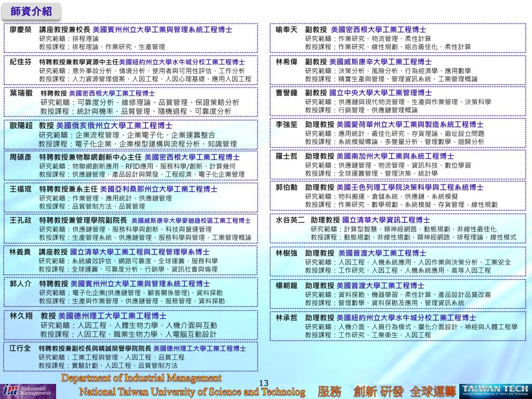
Task: Click 國立中央大學工業管理博士 degree text
Action: coord(381,92)
